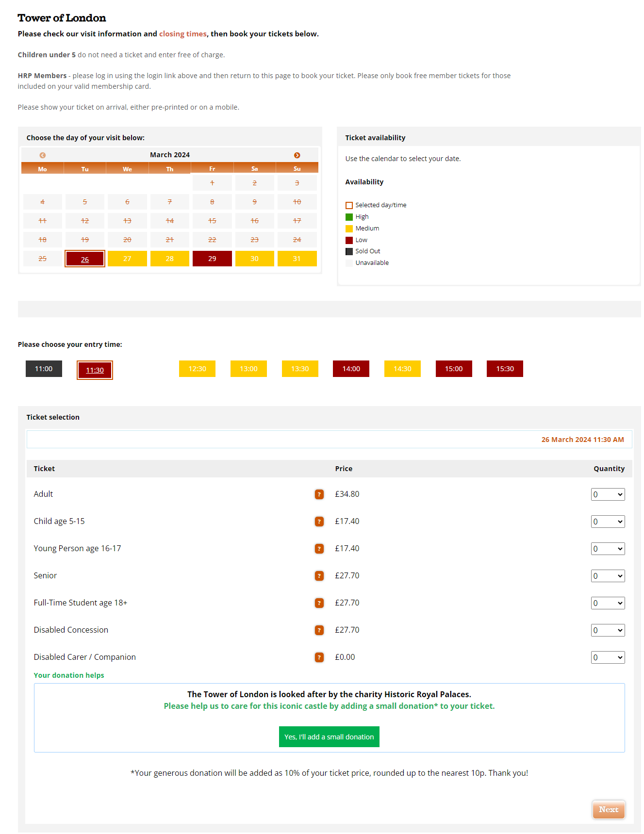The image size is (644, 834).
Task: Click the Adult price £34.80
Action: (x=347, y=494)
